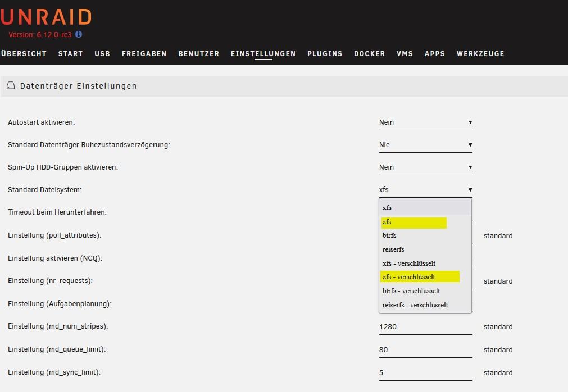This screenshot has width=568, height=392.
Task: Click label Timeout beim Herunterfahren
Action: click(x=57, y=212)
